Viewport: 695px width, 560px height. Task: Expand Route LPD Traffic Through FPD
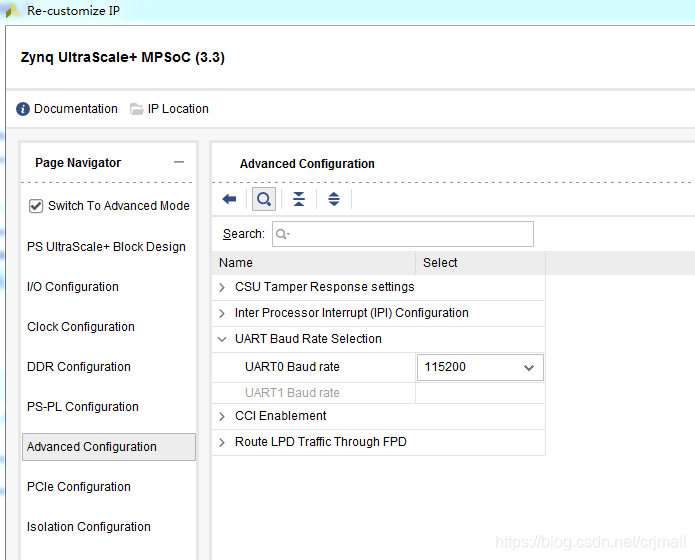222,443
